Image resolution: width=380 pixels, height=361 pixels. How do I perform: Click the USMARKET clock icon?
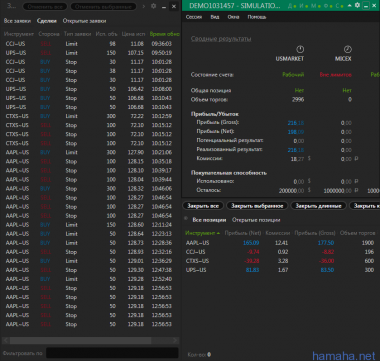pos(300,49)
